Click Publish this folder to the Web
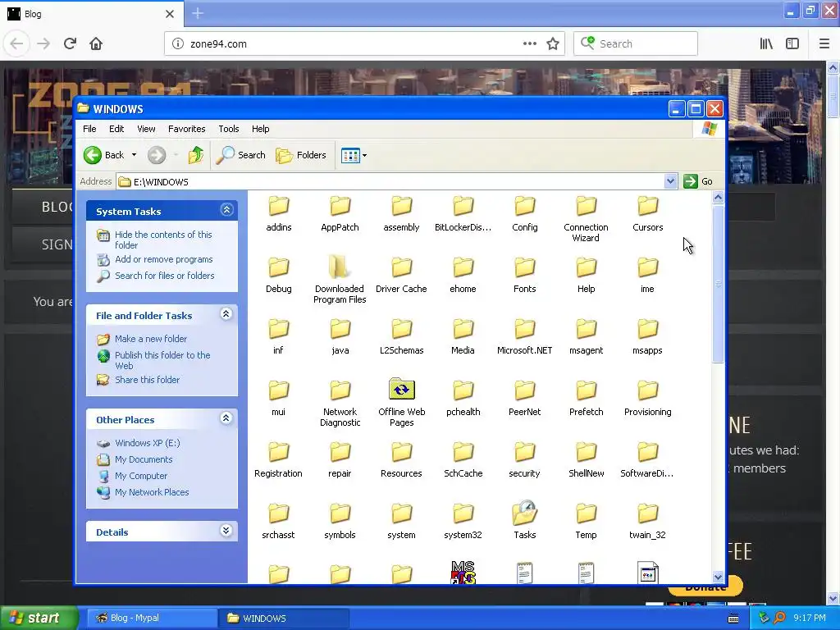 click(x=162, y=361)
